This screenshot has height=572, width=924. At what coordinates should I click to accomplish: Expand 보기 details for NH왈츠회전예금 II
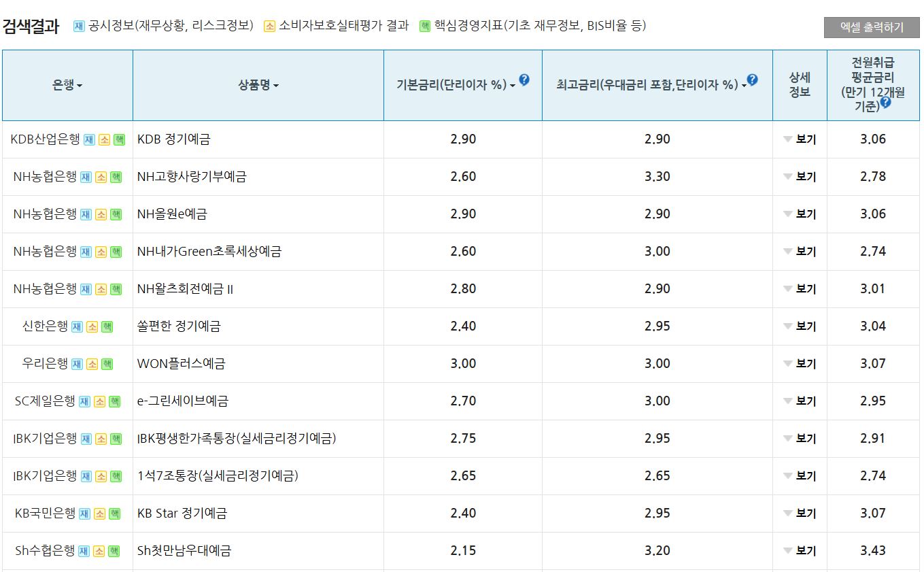tap(800, 289)
